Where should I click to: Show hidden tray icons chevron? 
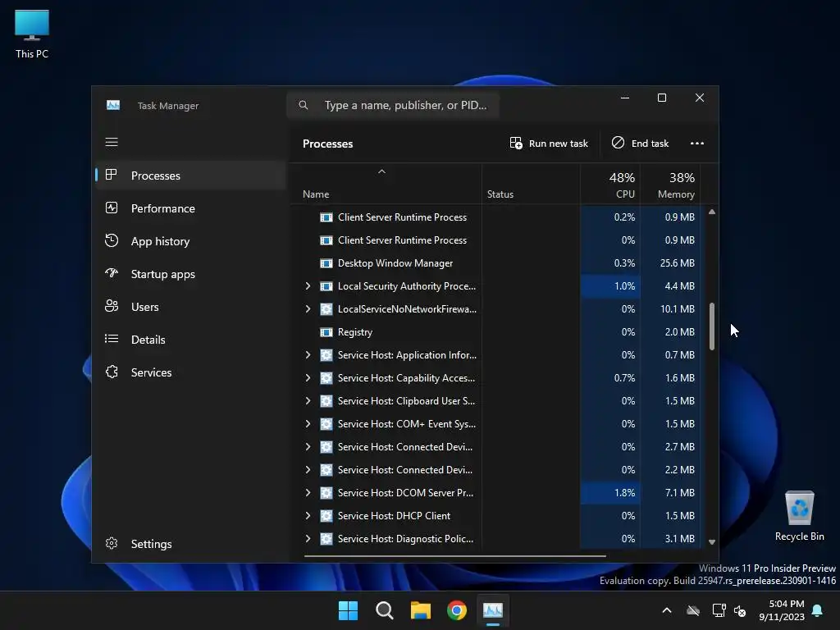pyautogui.click(x=667, y=610)
